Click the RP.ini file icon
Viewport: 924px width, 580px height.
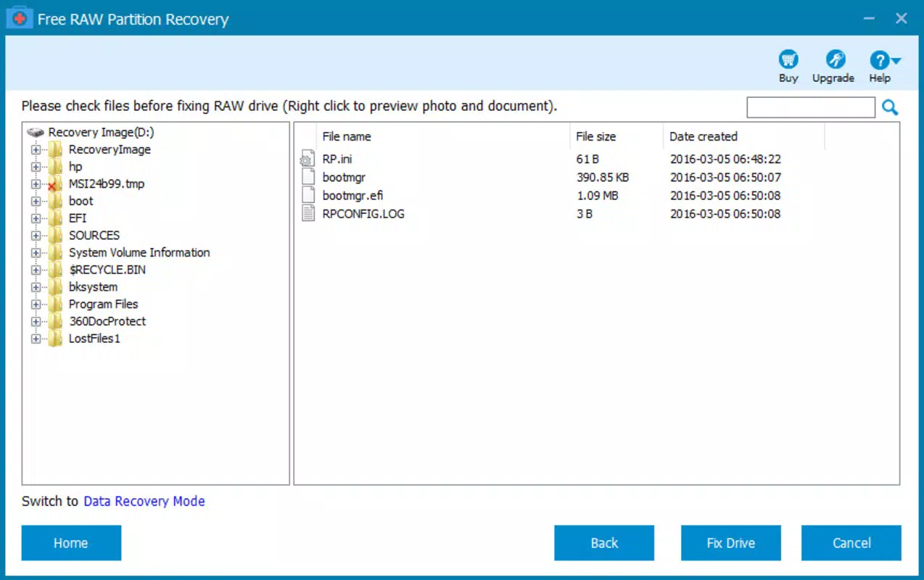(308, 159)
